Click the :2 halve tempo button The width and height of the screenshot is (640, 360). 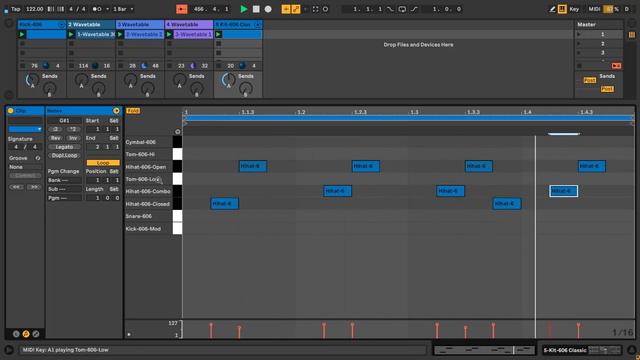(56, 129)
